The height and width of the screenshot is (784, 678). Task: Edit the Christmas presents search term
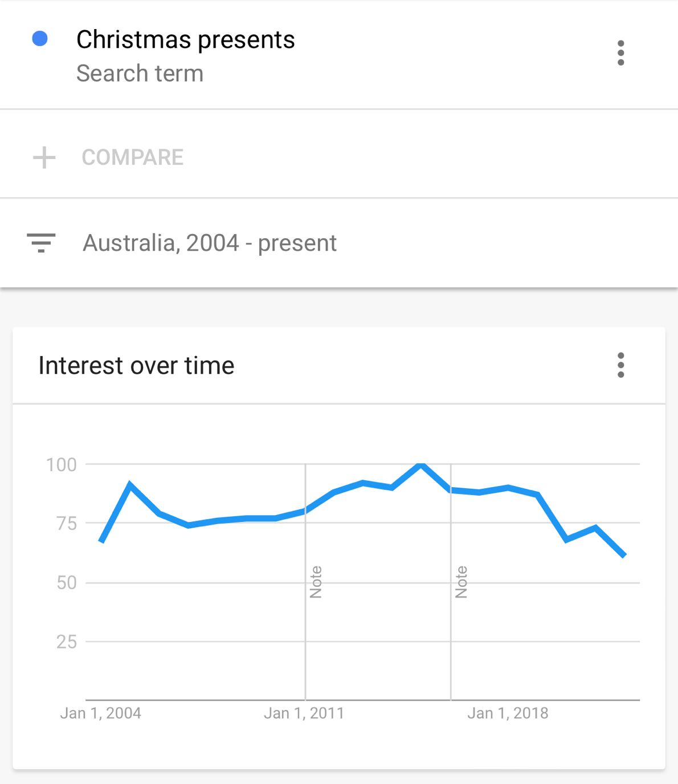186,40
